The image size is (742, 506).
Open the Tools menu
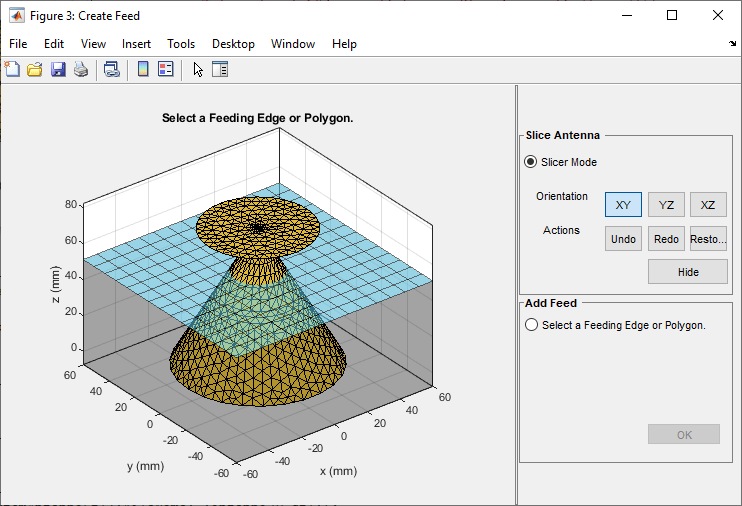point(181,44)
